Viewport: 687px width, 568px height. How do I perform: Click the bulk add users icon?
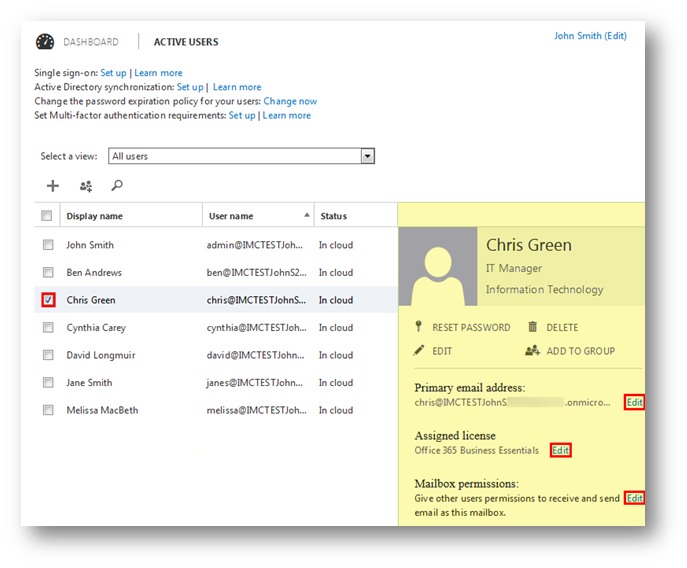pos(86,186)
